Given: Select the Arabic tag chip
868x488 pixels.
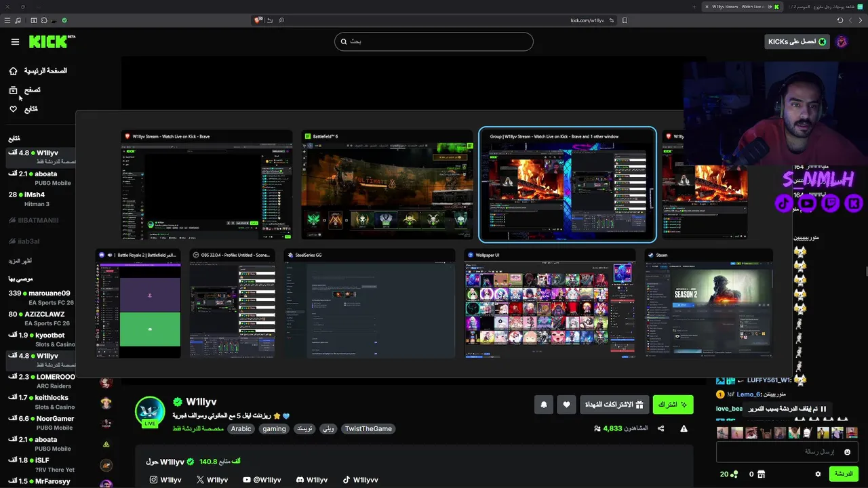Looking at the screenshot, I should pos(241,428).
